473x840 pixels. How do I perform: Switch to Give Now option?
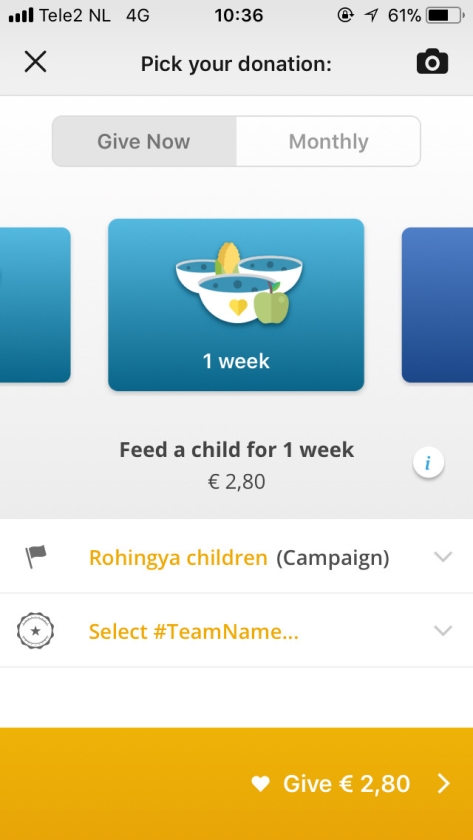coord(144,141)
